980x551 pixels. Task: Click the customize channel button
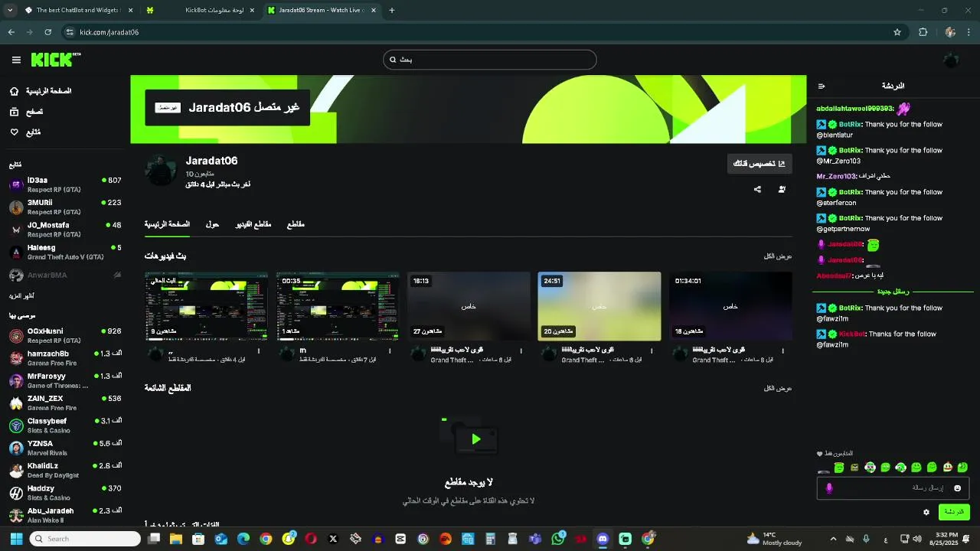click(x=759, y=164)
